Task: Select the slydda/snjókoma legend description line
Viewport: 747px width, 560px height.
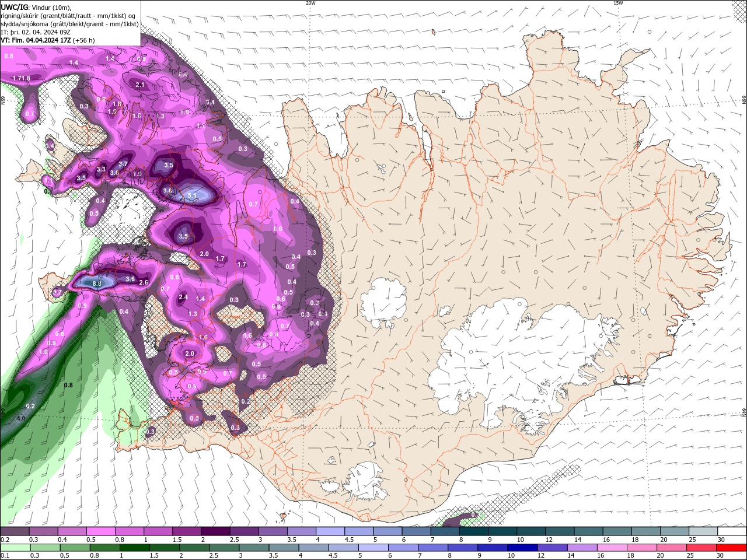Action: tap(69, 24)
